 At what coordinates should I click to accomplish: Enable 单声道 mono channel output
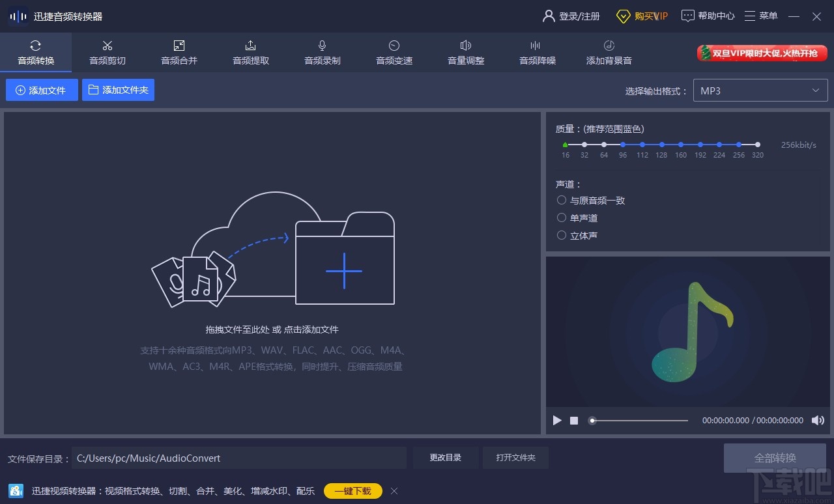click(561, 217)
